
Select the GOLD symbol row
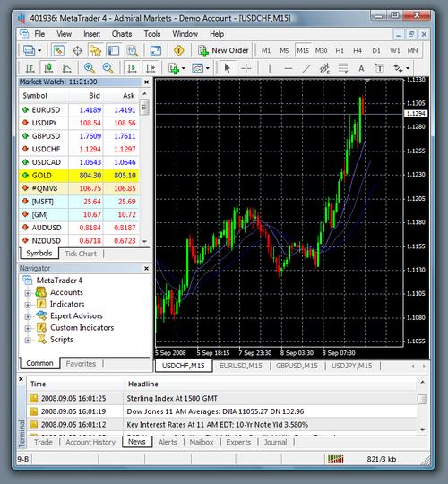(x=79, y=176)
